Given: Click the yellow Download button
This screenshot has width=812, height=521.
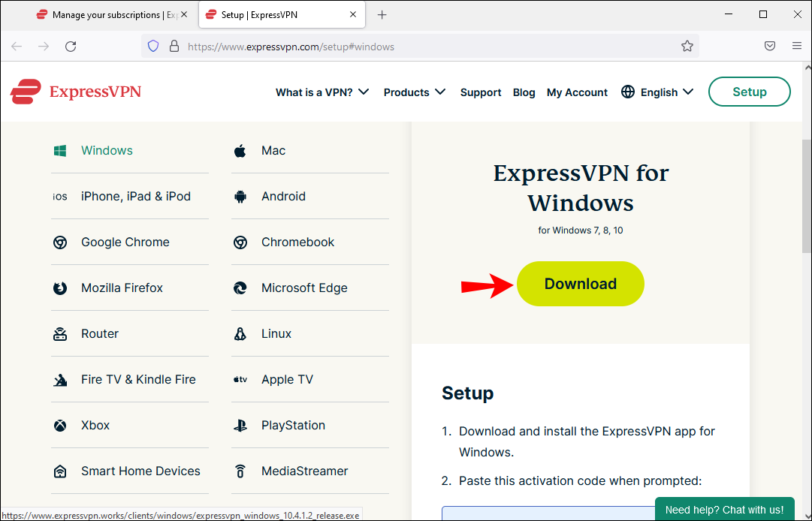Looking at the screenshot, I should point(580,284).
